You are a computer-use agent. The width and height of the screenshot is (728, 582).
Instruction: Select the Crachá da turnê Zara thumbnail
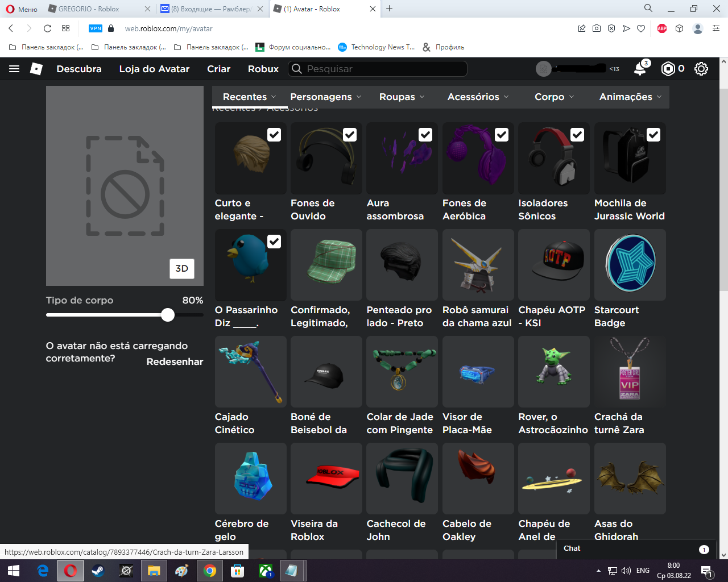coord(630,372)
